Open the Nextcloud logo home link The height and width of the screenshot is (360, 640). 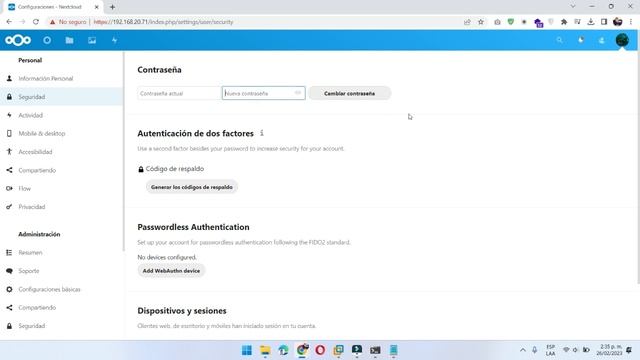[x=18, y=40]
